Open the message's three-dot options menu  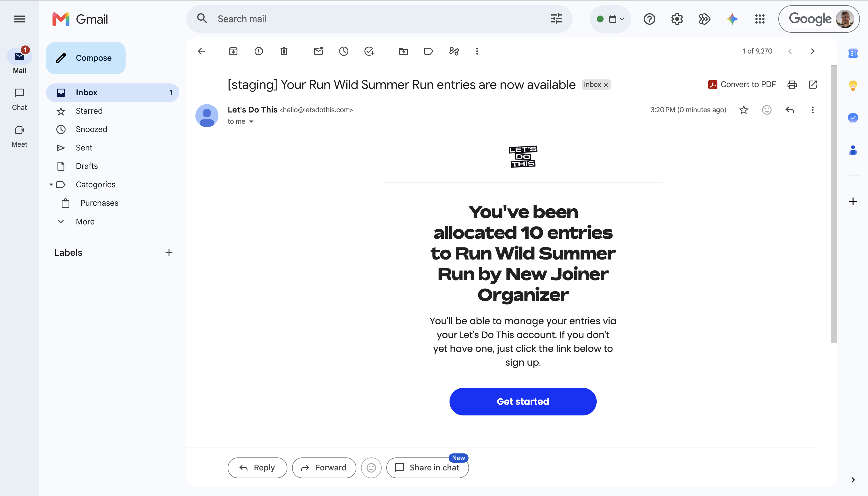(x=813, y=110)
